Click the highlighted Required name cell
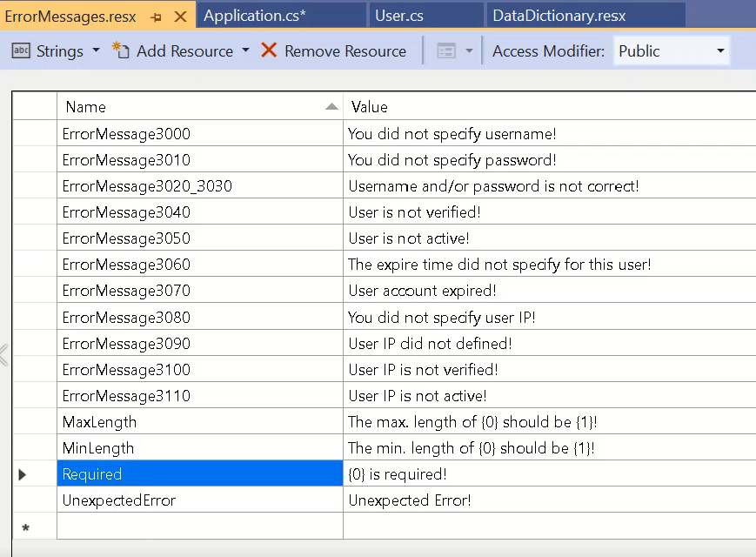This screenshot has height=557, width=756. [x=199, y=473]
